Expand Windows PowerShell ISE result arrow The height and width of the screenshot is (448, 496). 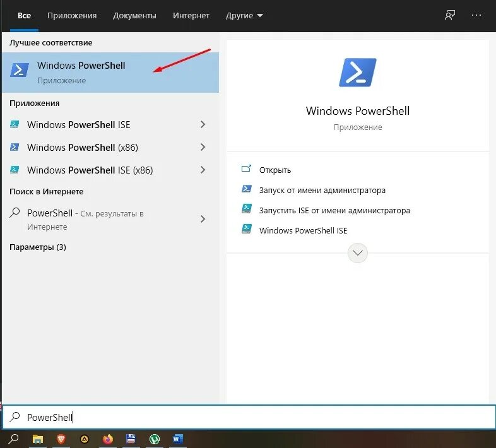203,124
